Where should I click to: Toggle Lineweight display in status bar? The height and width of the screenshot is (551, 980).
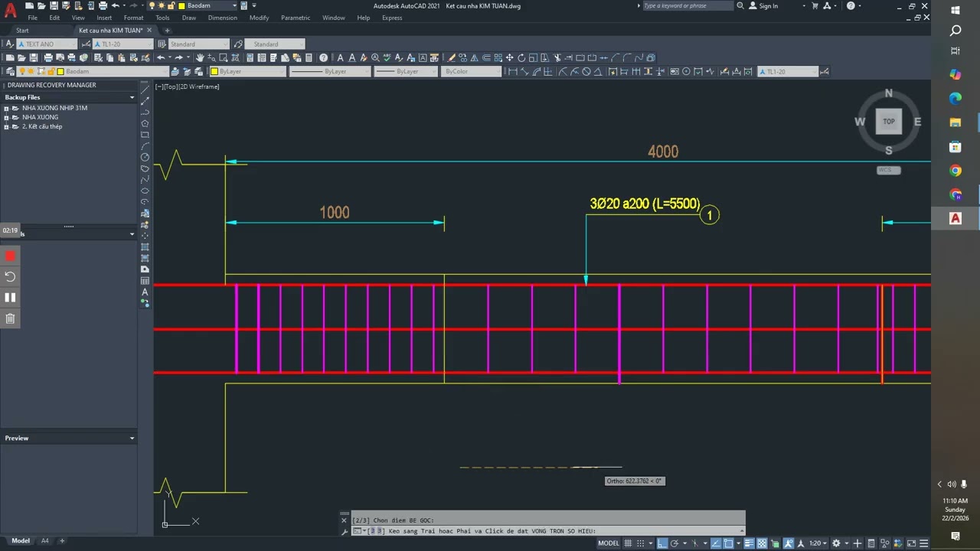click(x=749, y=543)
